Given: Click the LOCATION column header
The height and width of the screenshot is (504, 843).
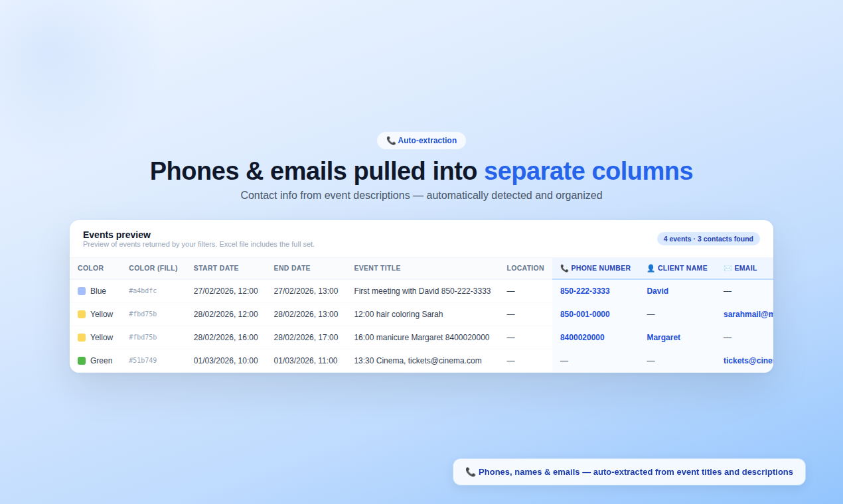Looking at the screenshot, I should (525, 268).
